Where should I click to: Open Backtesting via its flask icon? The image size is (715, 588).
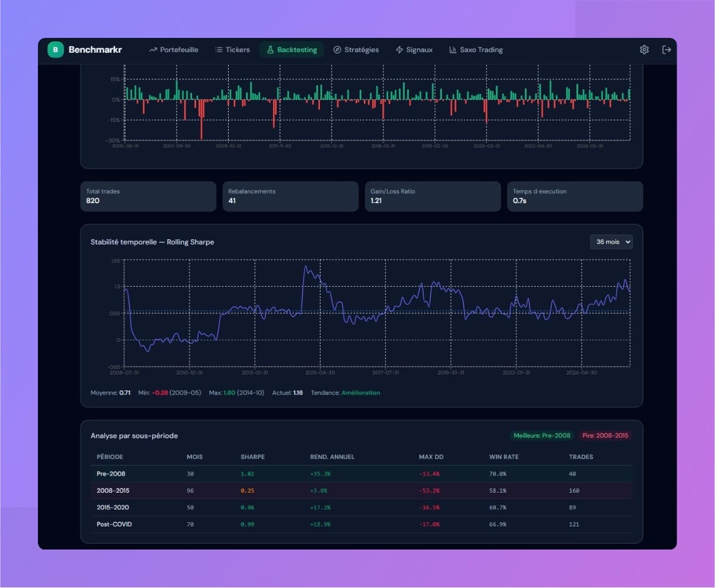click(x=271, y=50)
